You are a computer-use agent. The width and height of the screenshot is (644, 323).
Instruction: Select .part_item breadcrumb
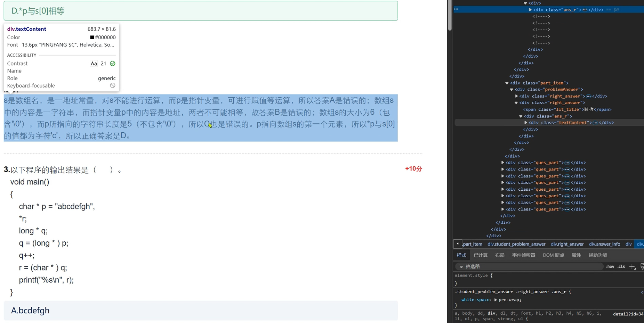[x=472, y=244]
